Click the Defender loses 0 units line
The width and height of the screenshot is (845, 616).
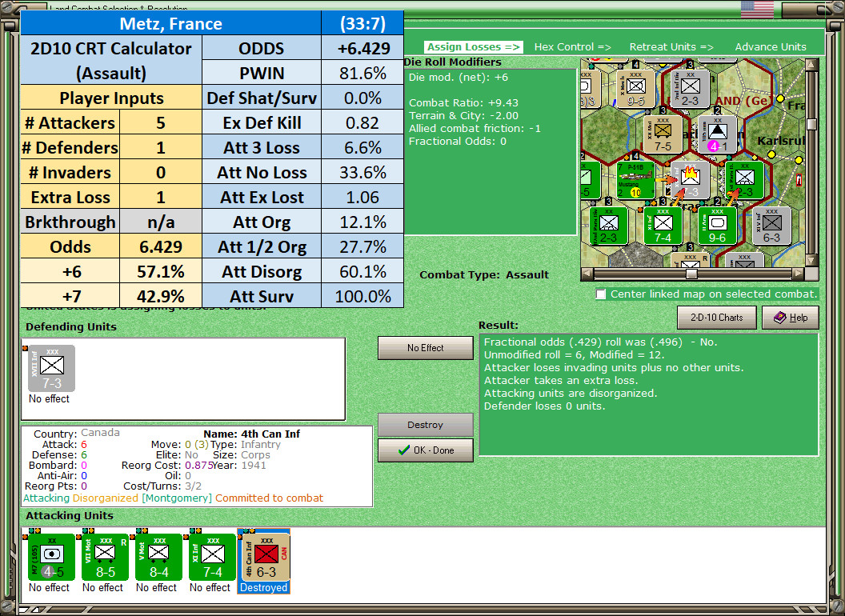tap(544, 406)
